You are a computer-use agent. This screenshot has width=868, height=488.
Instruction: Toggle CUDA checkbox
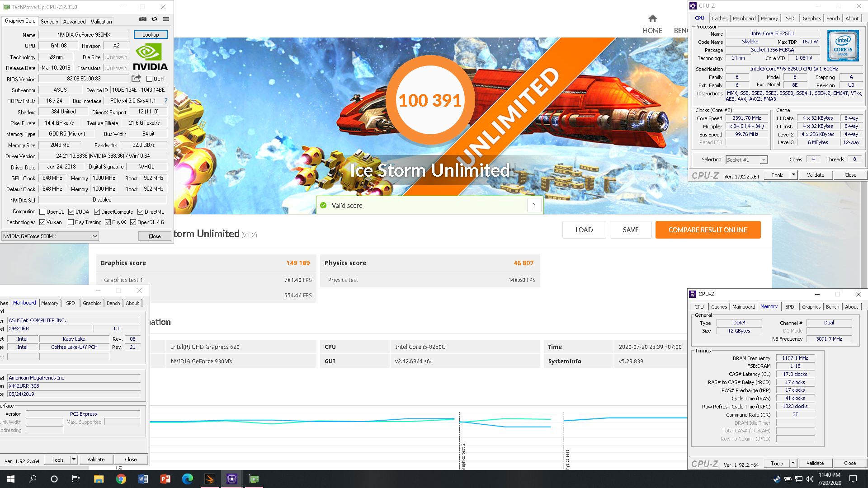coord(71,212)
